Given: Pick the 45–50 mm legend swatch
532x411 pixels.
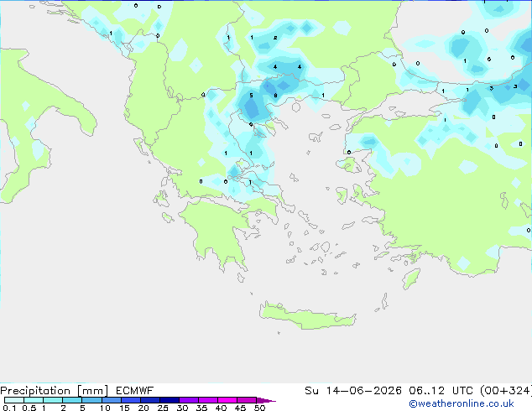Looking at the screenshot, I should [x=247, y=400].
